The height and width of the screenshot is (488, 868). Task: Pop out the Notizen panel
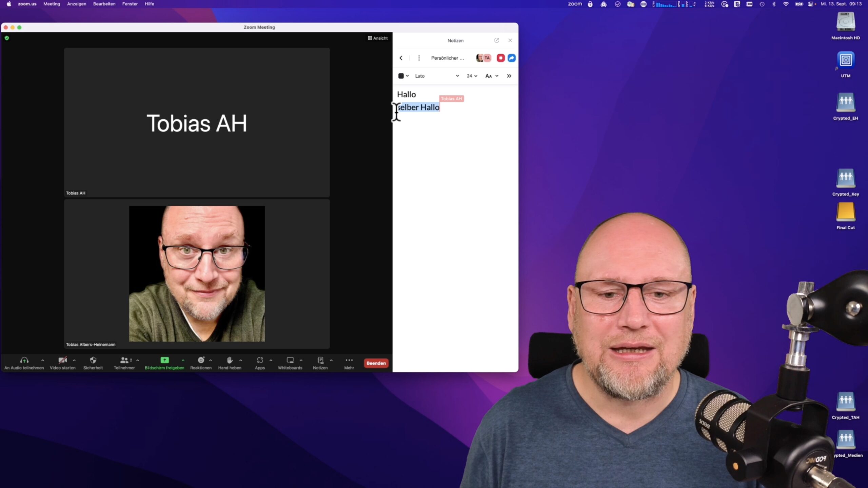[496, 40]
